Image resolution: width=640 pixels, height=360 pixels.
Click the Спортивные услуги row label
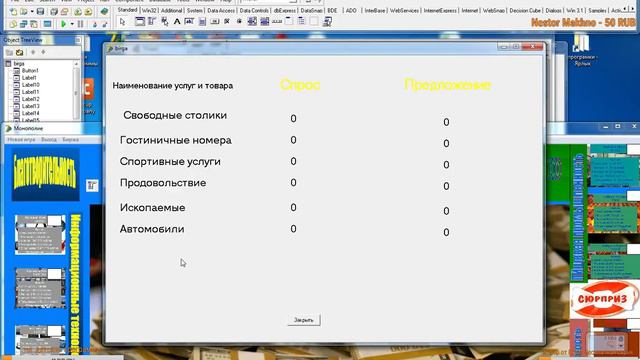tap(170, 162)
